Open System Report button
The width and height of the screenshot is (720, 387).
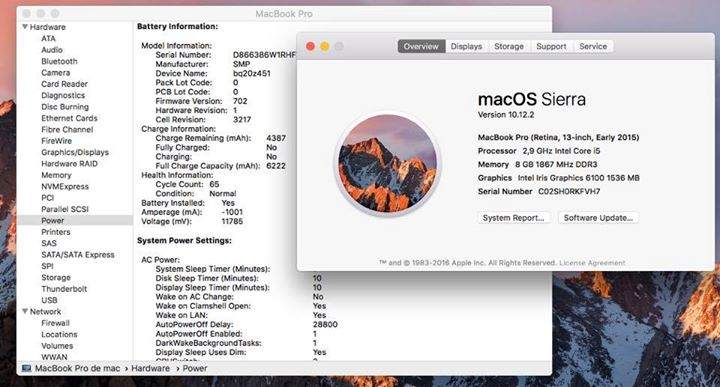point(513,218)
